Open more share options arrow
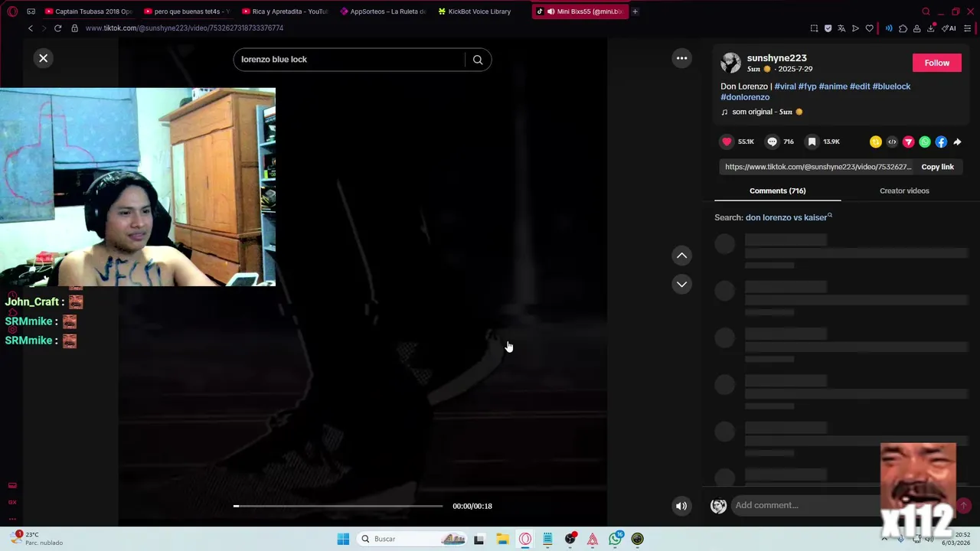Screen dimensions: 980x551 tap(957, 142)
